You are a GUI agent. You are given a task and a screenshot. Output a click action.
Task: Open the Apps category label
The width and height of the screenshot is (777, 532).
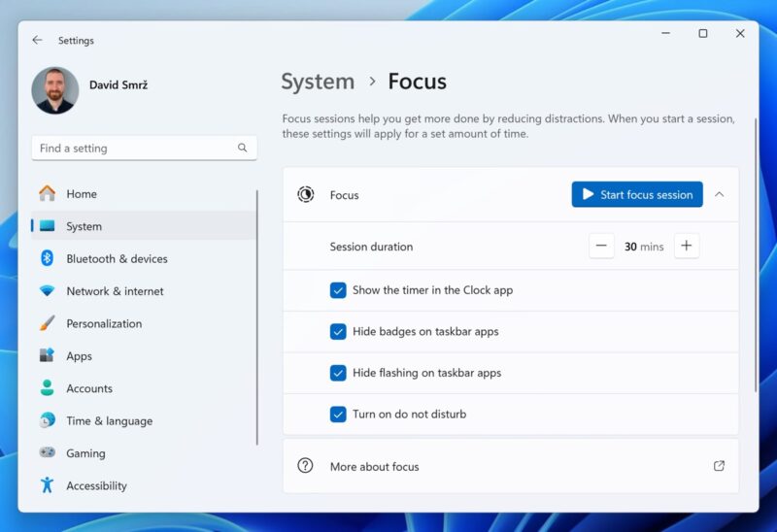pos(80,356)
